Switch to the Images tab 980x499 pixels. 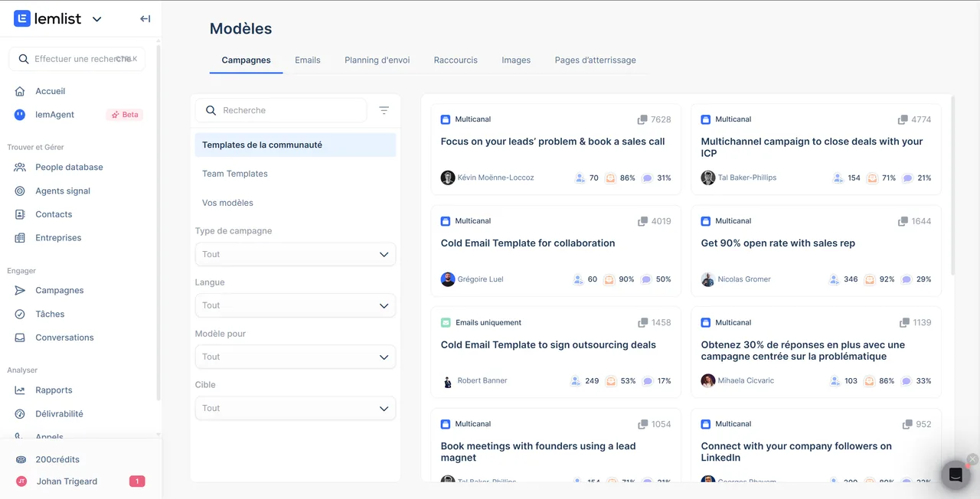(x=516, y=60)
